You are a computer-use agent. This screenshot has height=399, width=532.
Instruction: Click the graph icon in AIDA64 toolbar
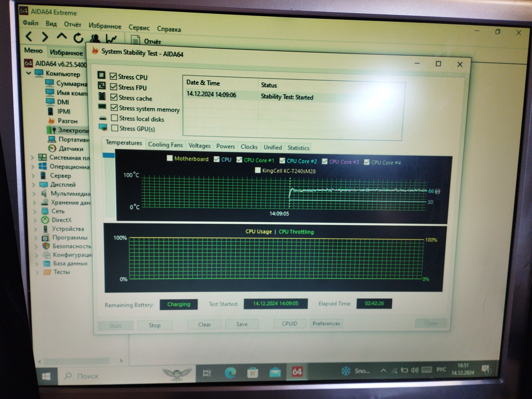click(x=111, y=39)
